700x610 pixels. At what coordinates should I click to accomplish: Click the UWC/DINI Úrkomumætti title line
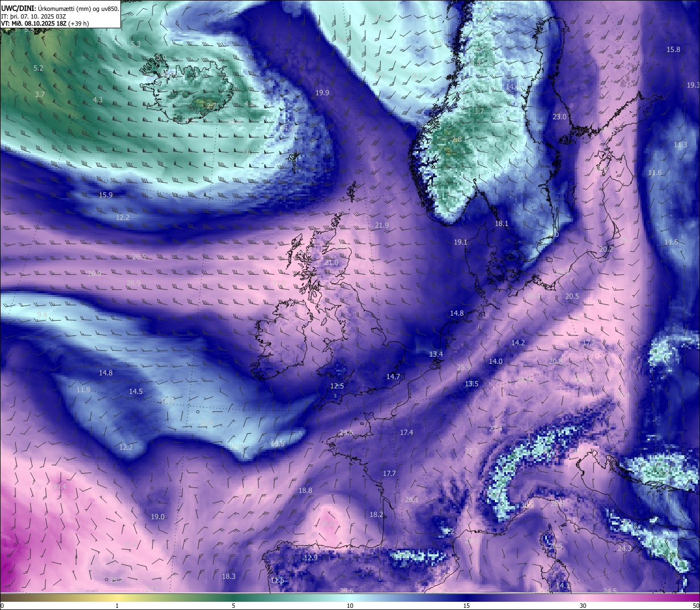tap(60, 9)
